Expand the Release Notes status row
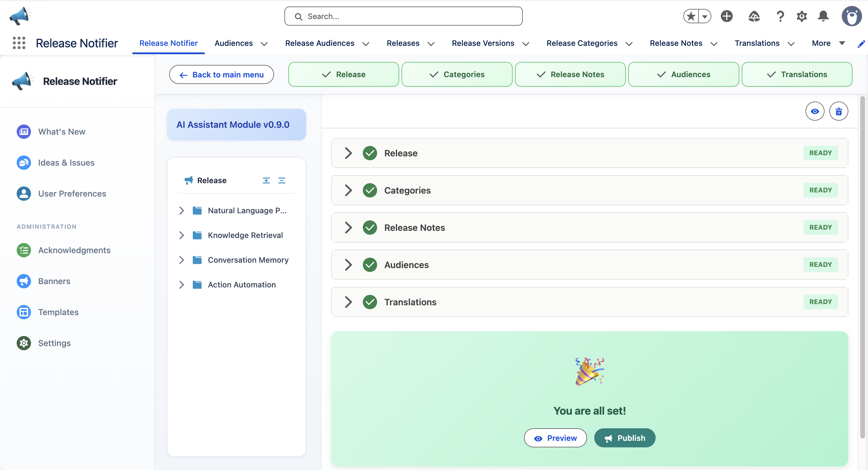Screen dimensions: 868x470 pos(348,228)
